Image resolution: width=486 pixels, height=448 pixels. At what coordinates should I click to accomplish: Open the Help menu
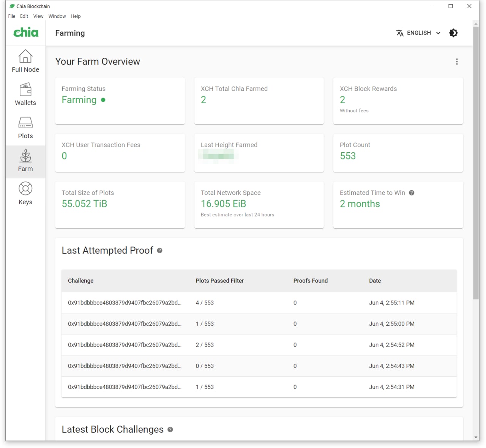[76, 16]
